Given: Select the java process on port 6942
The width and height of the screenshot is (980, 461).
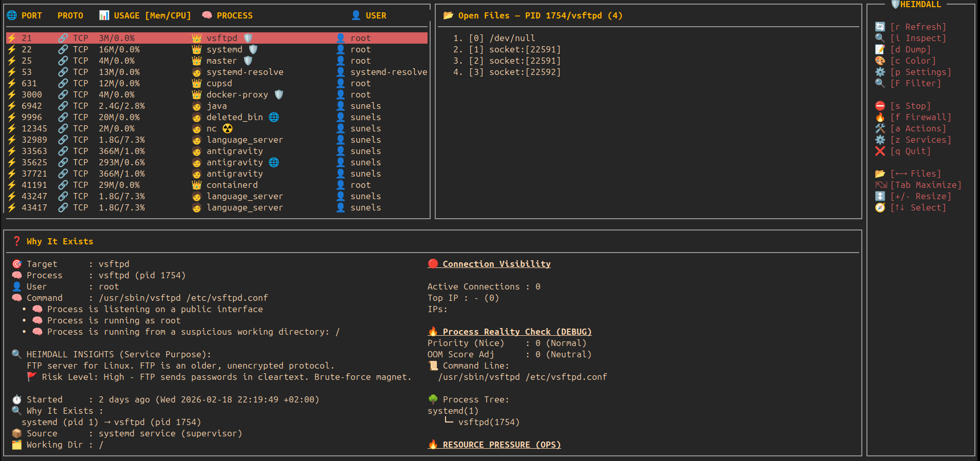Looking at the screenshot, I should (216, 106).
